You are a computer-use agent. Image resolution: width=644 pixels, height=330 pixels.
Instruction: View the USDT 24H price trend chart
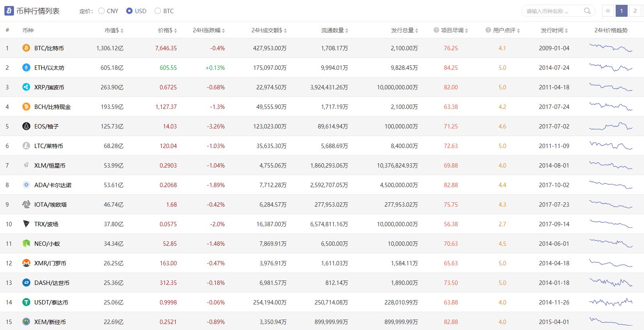611,302
